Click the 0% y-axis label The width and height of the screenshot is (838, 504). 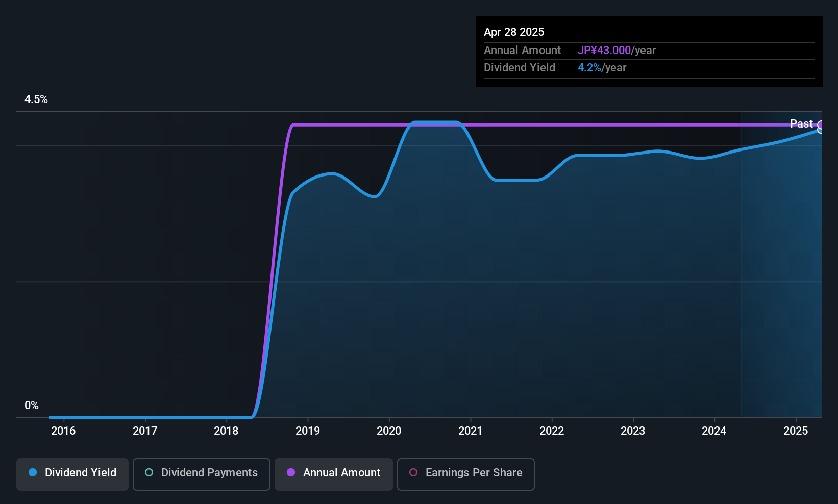(x=32, y=406)
